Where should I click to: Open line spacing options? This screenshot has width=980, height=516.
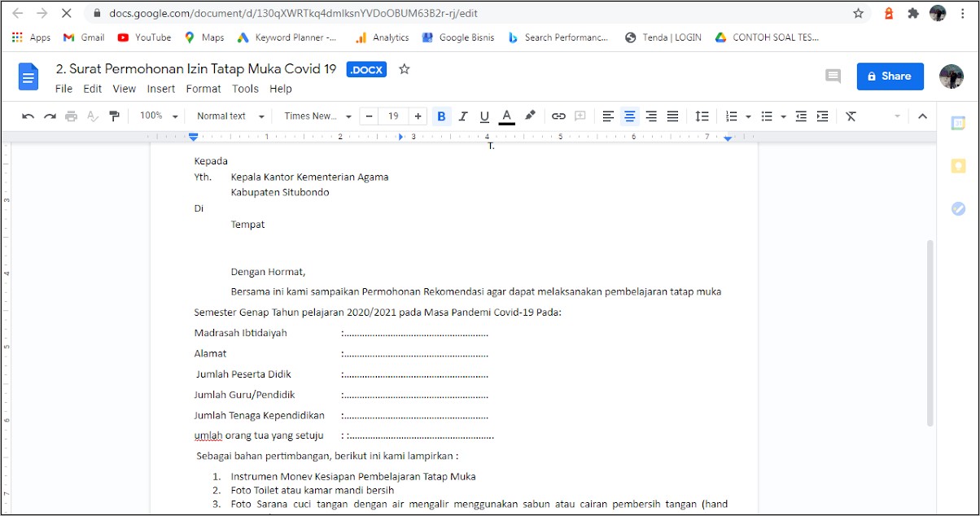click(x=702, y=116)
